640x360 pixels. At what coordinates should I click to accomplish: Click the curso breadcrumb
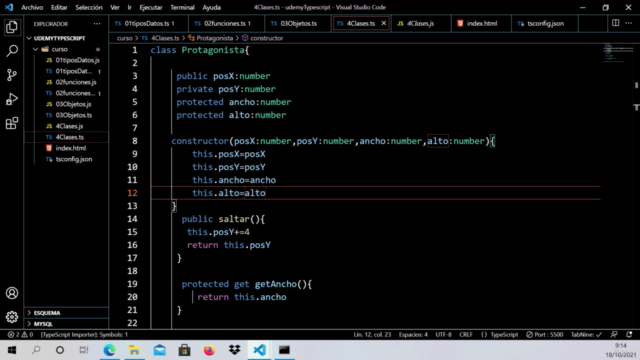pyautogui.click(x=124, y=38)
